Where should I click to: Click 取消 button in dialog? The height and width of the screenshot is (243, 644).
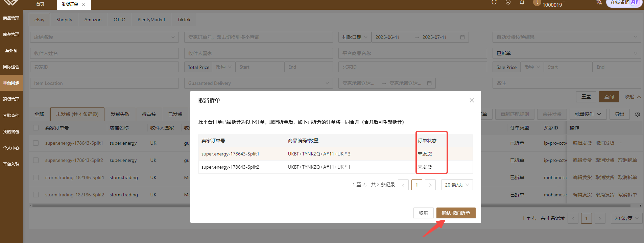(x=424, y=213)
